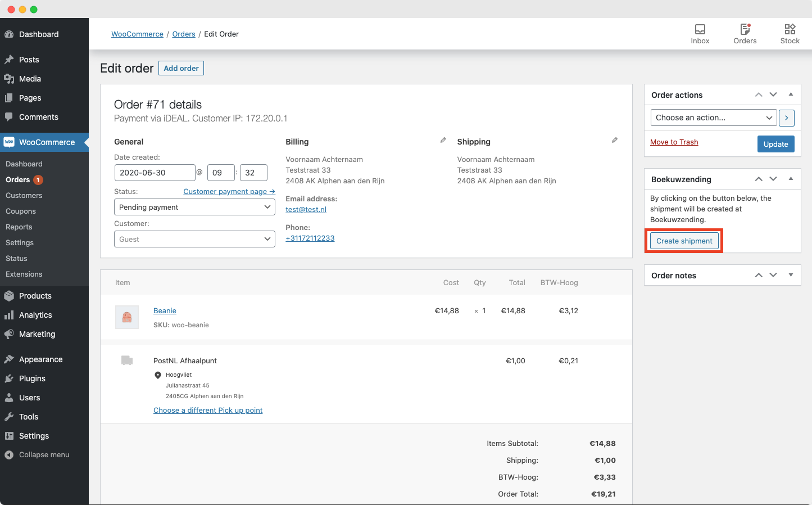Click the Users person icon
Image resolution: width=812 pixels, height=505 pixels.
(x=9, y=398)
